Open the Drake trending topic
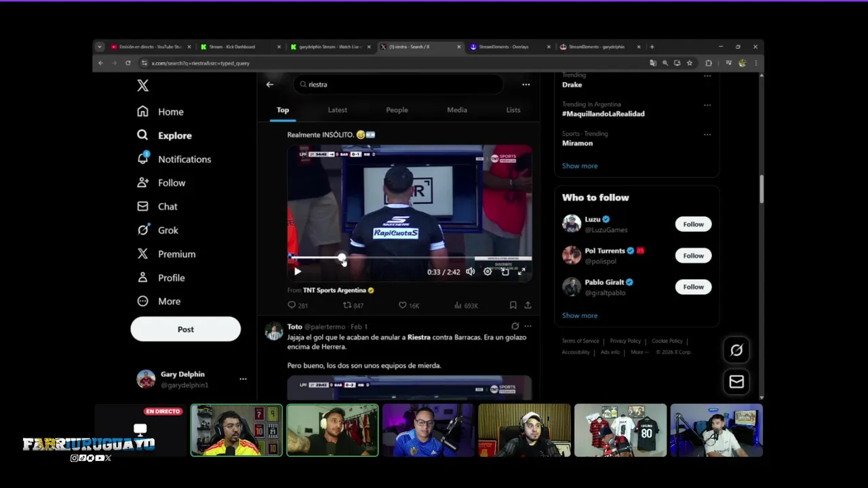Screen dimensions: 868x488 pyautogui.click(x=572, y=85)
